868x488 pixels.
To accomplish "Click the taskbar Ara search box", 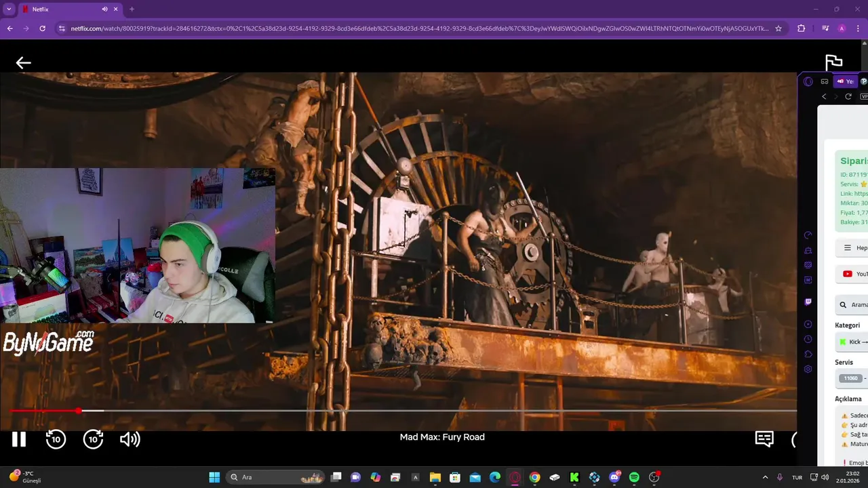I will click(275, 477).
